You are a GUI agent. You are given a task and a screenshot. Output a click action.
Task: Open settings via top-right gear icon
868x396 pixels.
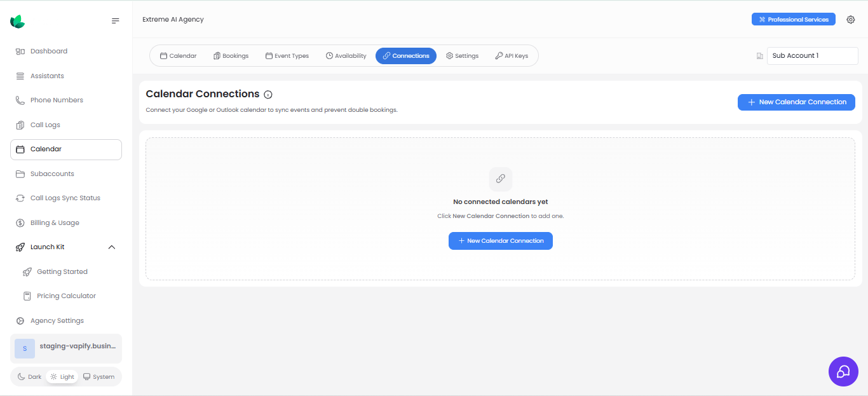851,20
